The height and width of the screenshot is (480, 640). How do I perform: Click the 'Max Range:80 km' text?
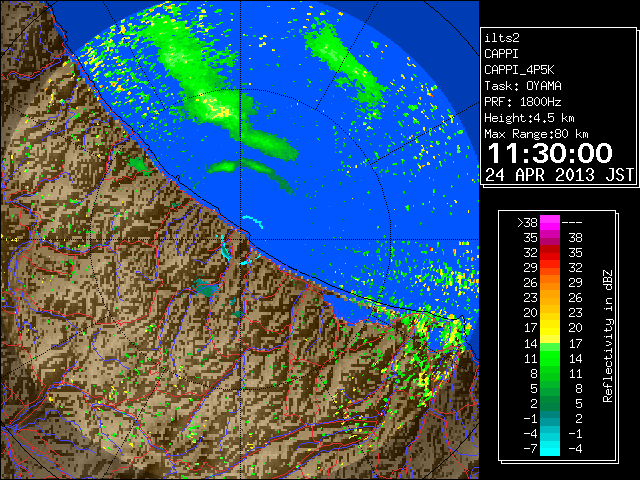[x=536, y=134]
